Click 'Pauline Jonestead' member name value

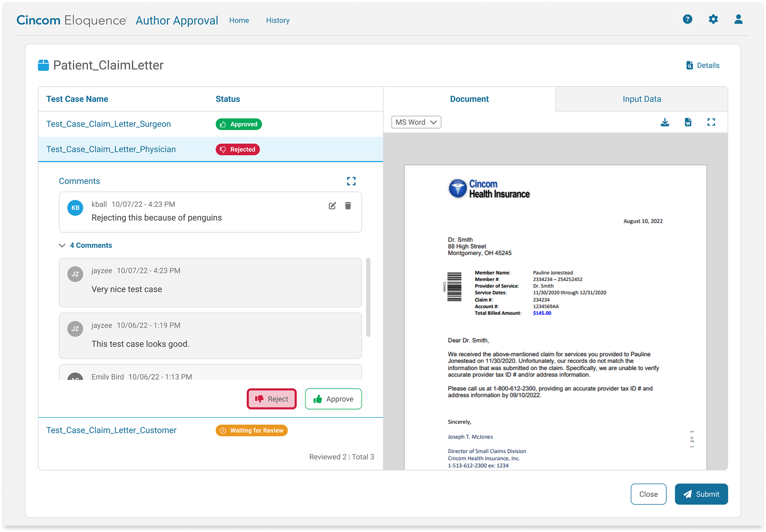pos(553,273)
